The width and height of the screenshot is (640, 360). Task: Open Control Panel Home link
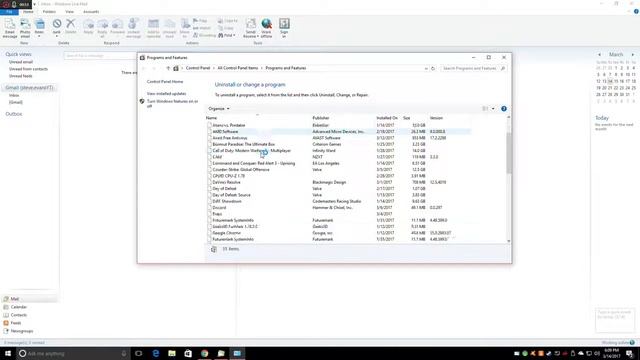point(165,82)
